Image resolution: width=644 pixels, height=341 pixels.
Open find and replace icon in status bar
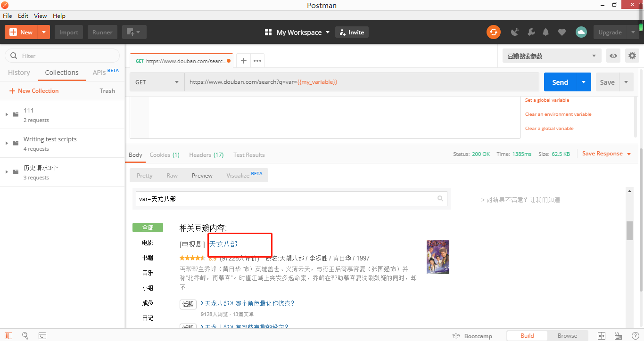(x=25, y=336)
